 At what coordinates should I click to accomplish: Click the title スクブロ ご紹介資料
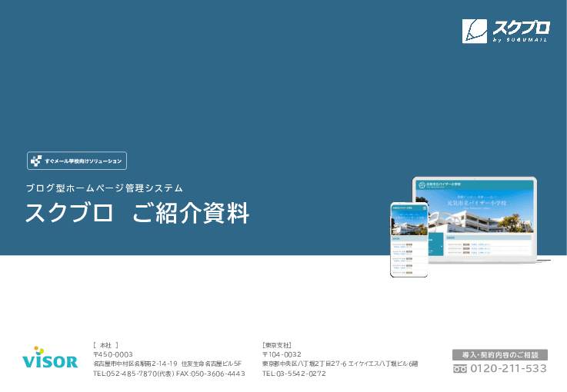click(x=138, y=213)
